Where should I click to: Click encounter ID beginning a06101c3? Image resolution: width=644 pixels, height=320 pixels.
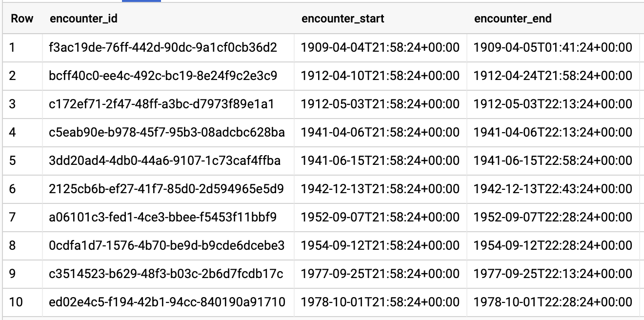click(163, 218)
